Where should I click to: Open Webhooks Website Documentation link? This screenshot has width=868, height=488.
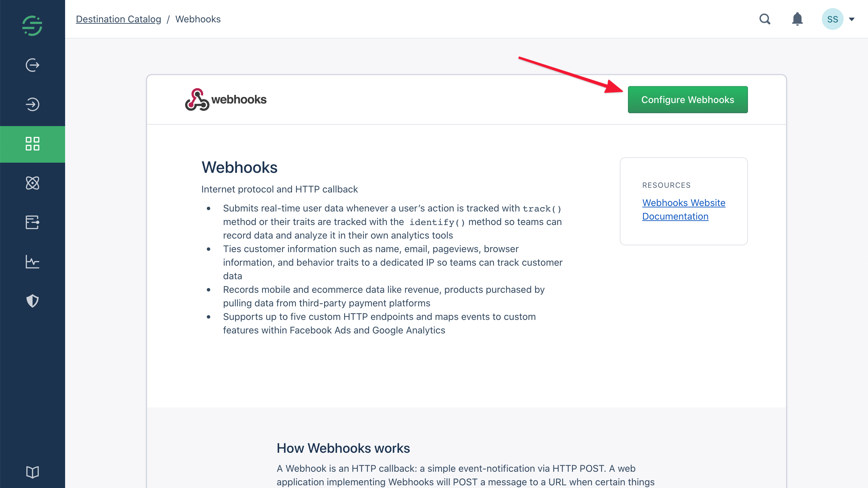click(x=684, y=210)
